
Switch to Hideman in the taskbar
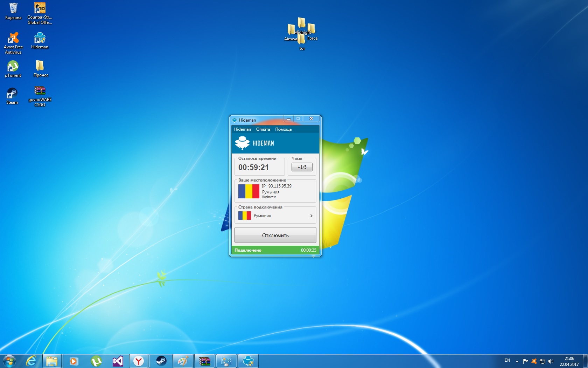(248, 361)
